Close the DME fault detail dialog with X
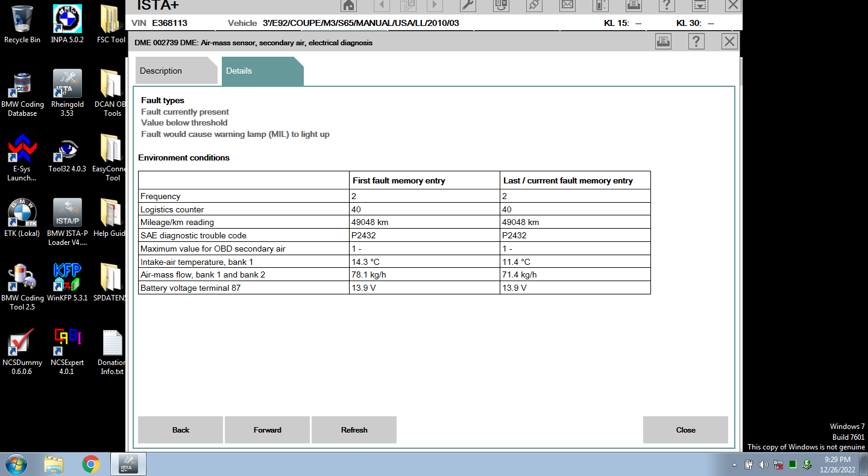The width and height of the screenshot is (868, 476). 729,42
